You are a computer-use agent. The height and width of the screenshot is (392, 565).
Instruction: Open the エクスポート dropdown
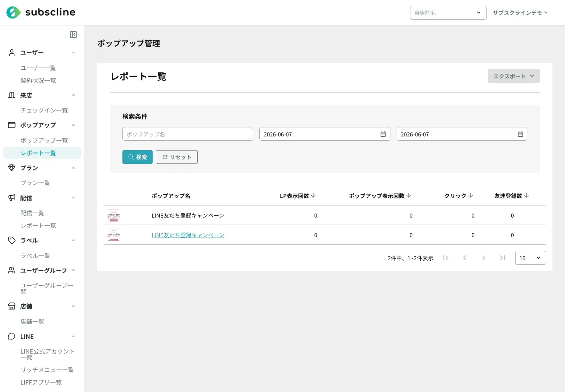pyautogui.click(x=514, y=76)
